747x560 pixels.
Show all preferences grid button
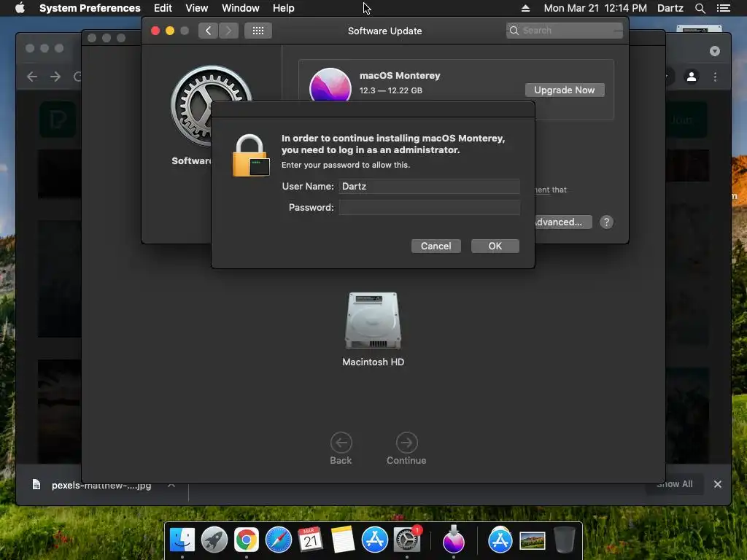(258, 31)
